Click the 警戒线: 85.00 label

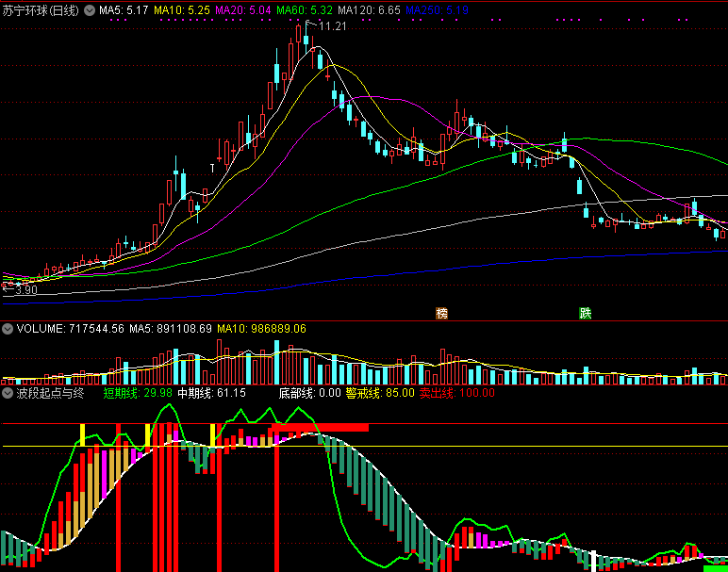(x=380, y=393)
